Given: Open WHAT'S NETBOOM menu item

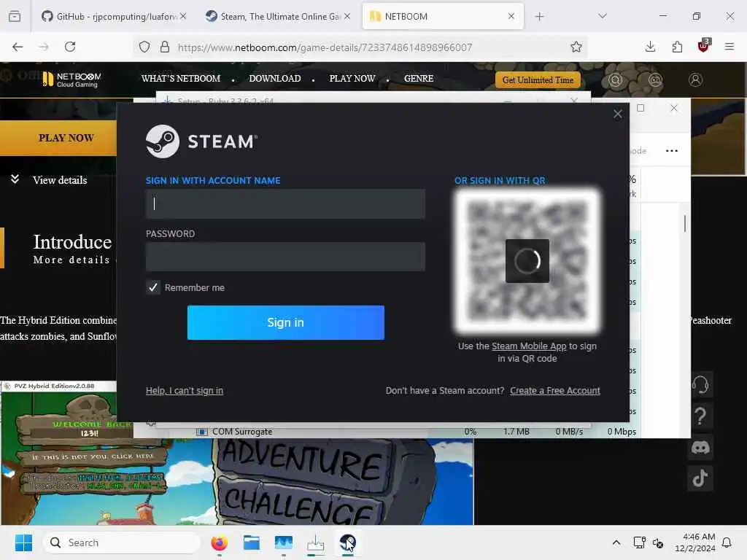Looking at the screenshot, I should click(181, 79).
